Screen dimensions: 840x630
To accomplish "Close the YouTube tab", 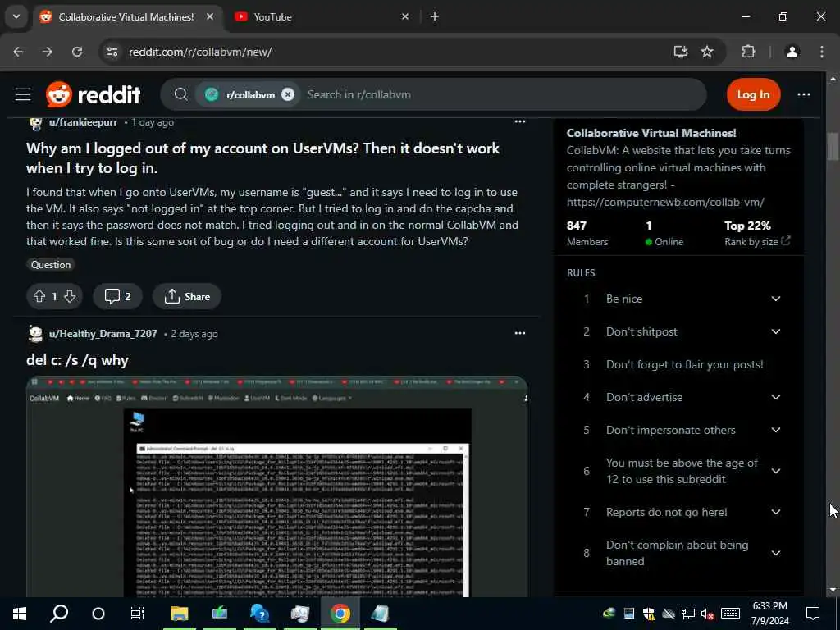I will (405, 16).
